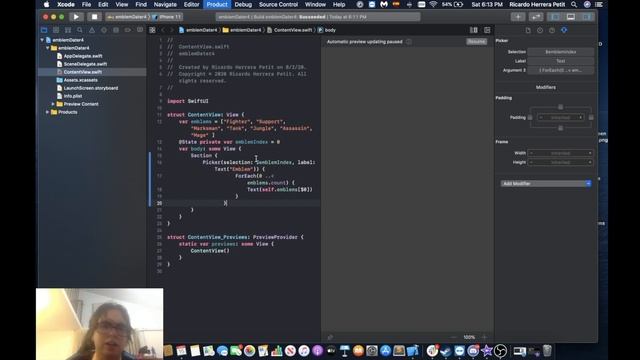Screen dimensions: 640x360
Task: Open the Add Modifier dropdown
Action: click(546, 184)
